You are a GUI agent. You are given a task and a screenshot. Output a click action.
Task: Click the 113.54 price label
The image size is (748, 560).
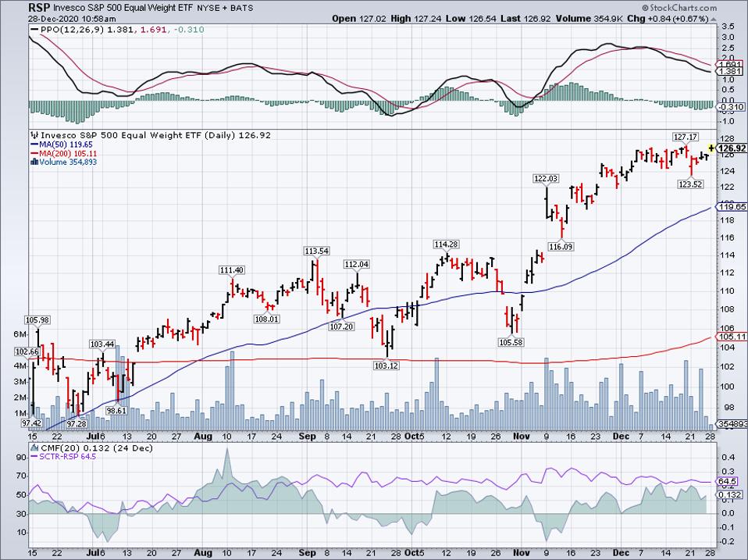317,251
